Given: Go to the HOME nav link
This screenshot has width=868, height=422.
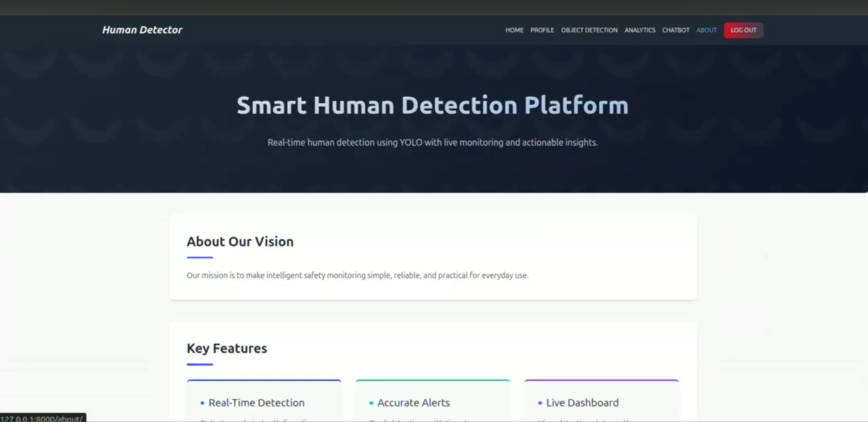Looking at the screenshot, I should click(514, 30).
